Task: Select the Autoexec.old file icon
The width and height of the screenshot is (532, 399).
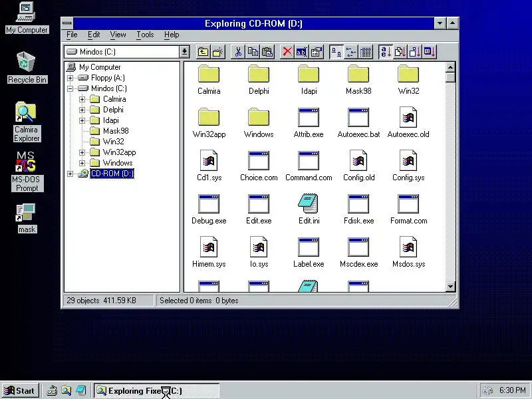Action: point(408,123)
